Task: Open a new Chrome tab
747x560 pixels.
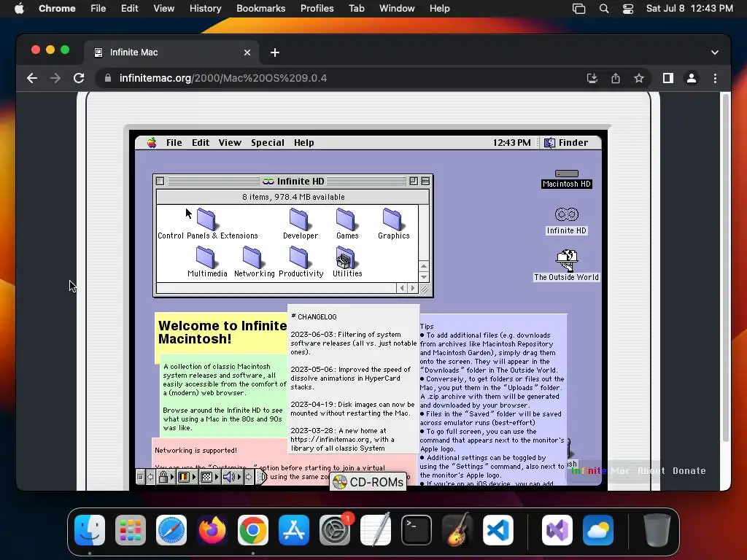Action: click(x=275, y=52)
